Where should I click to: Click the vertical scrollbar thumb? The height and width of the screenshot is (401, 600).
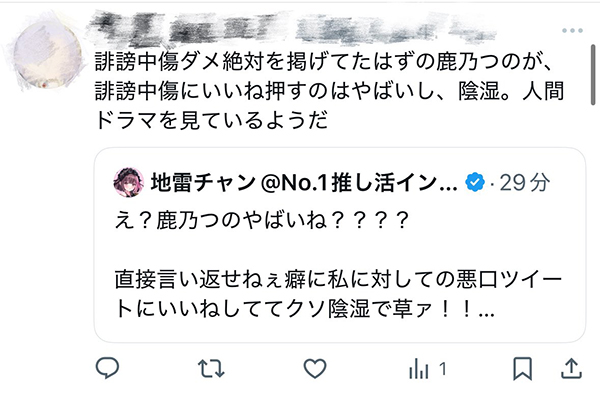[x=593, y=75]
